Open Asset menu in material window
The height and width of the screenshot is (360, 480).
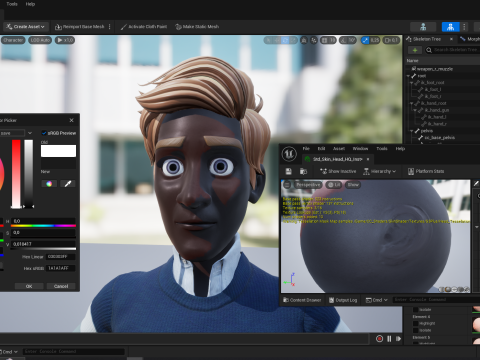[339, 148]
